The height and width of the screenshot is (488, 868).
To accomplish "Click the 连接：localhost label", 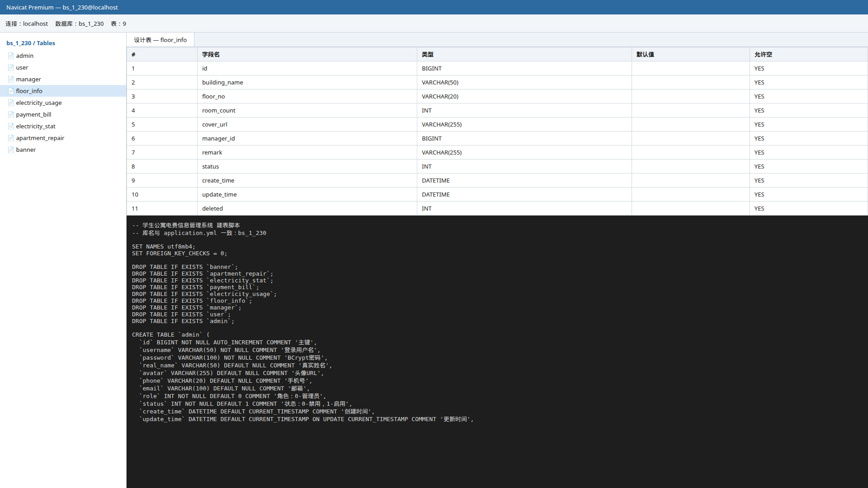I will [27, 23].
